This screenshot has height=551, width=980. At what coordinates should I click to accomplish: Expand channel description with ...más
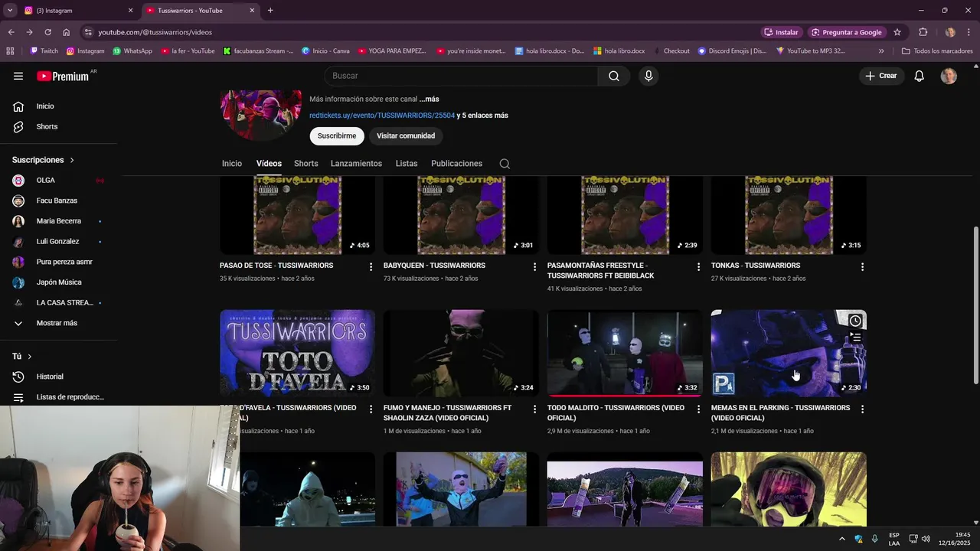(430, 99)
